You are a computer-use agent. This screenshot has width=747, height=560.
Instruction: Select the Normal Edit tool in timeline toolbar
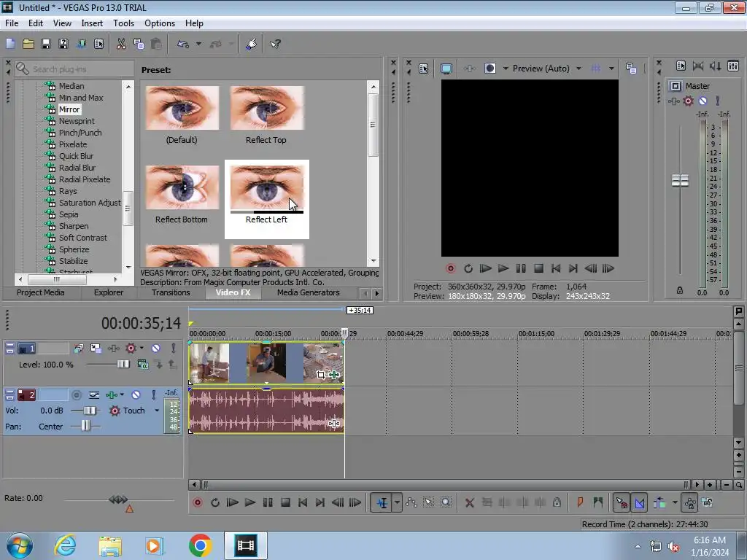click(382, 502)
